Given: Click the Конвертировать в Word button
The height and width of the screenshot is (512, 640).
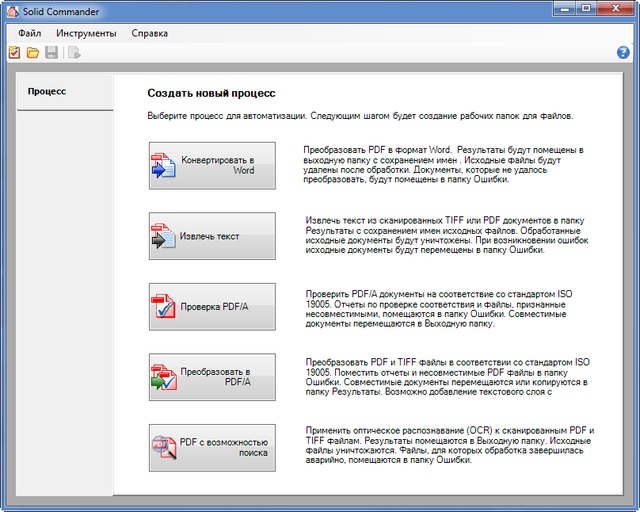Looking at the screenshot, I should coord(212,166).
